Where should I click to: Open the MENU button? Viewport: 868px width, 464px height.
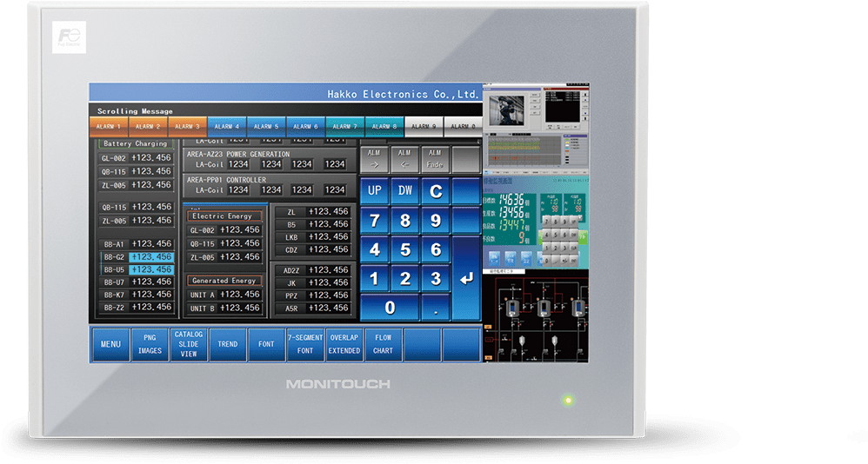[110, 344]
